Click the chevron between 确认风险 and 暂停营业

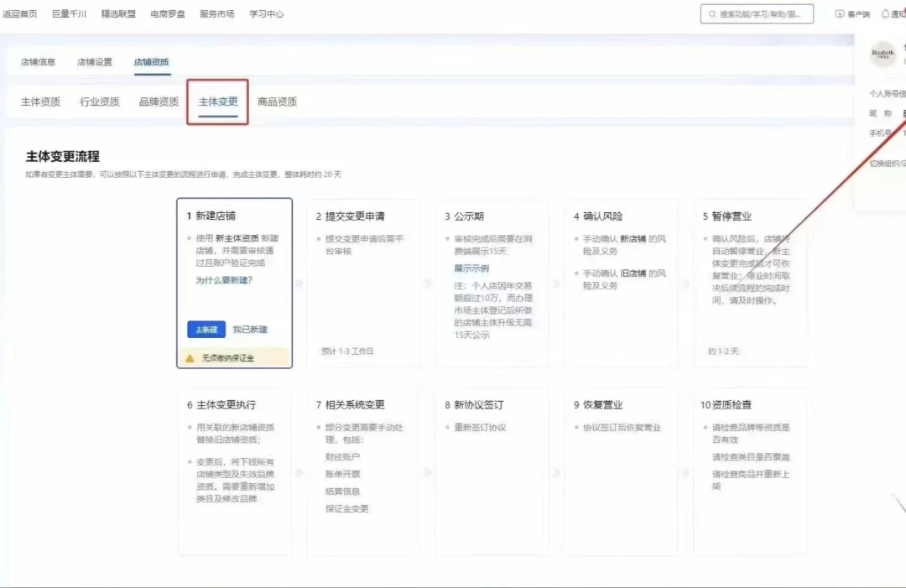click(685, 284)
